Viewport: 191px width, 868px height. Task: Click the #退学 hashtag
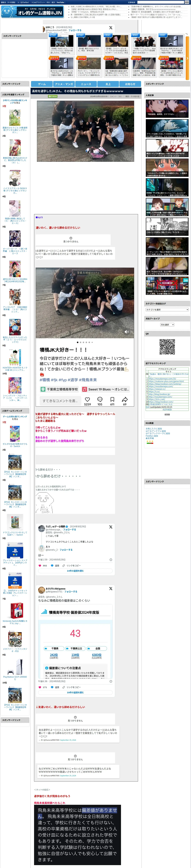tap(73, 380)
